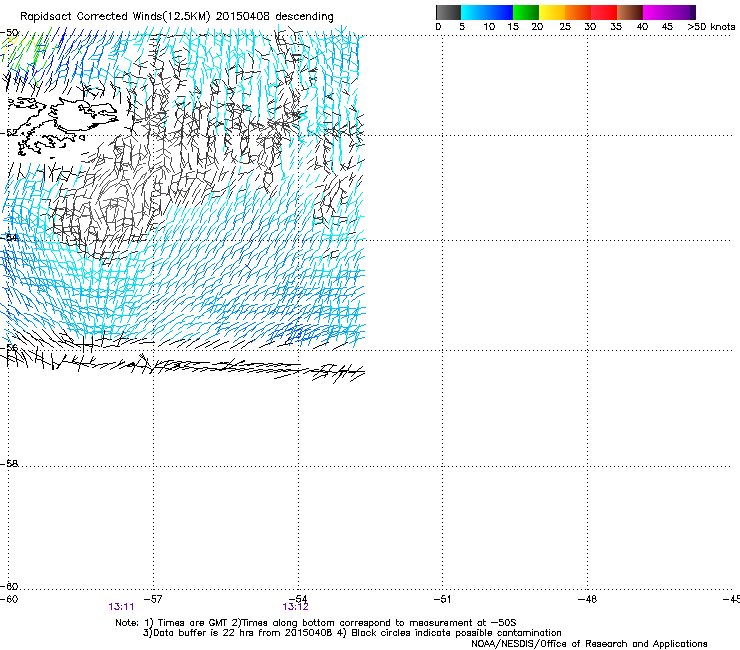Select the latitude axis label -56
The image size is (740, 650).
[x=9, y=347]
